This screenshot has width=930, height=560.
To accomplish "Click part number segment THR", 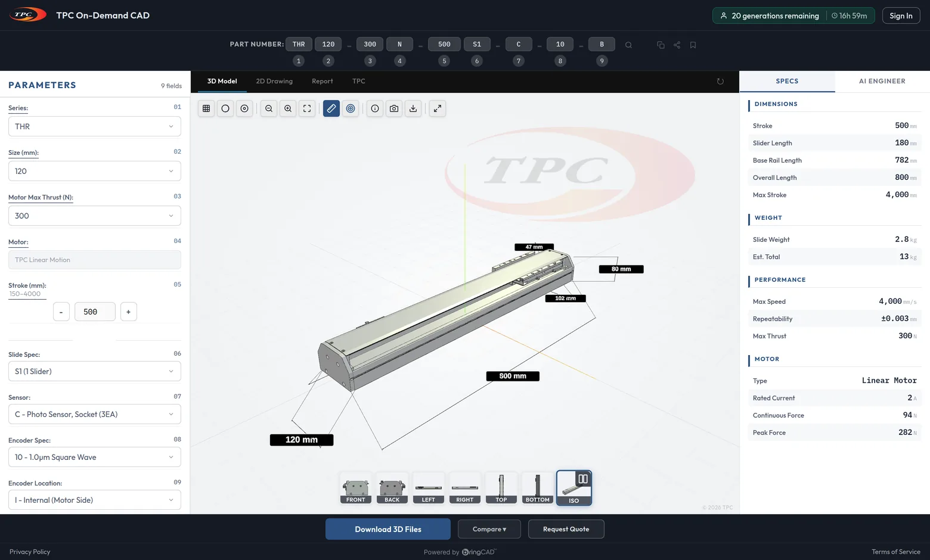I will 299,44.
